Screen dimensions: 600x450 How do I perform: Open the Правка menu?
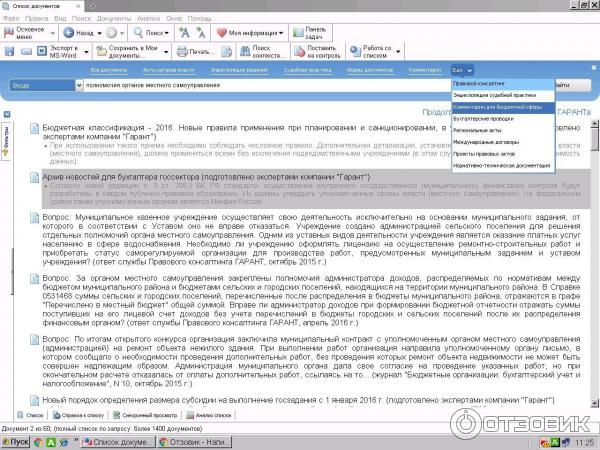[36, 18]
